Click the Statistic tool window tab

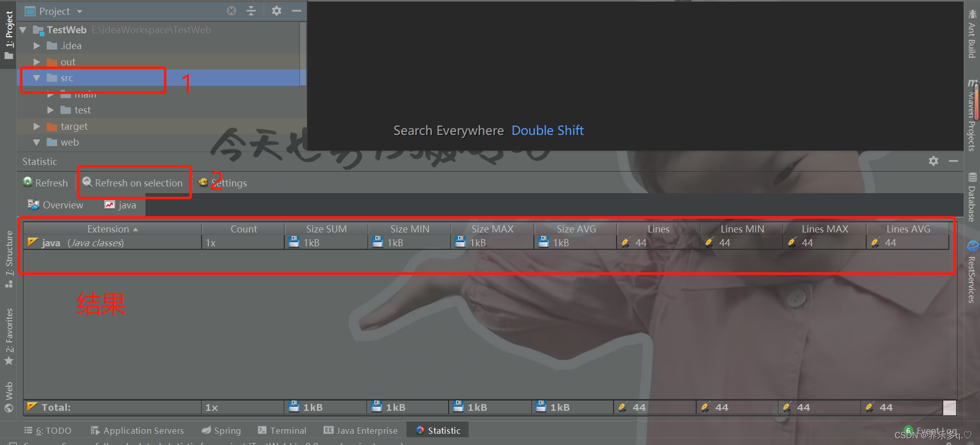click(x=438, y=431)
